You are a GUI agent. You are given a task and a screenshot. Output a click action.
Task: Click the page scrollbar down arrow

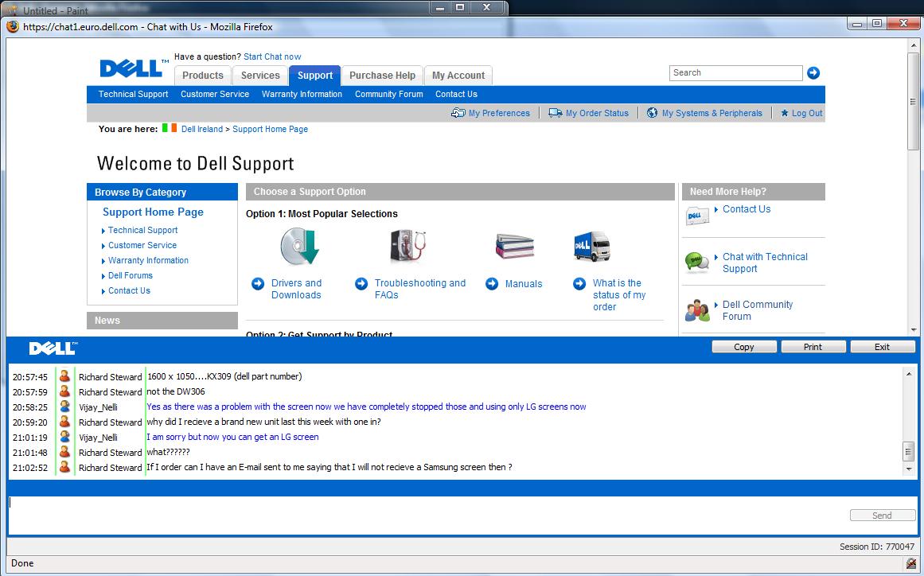[x=914, y=330]
